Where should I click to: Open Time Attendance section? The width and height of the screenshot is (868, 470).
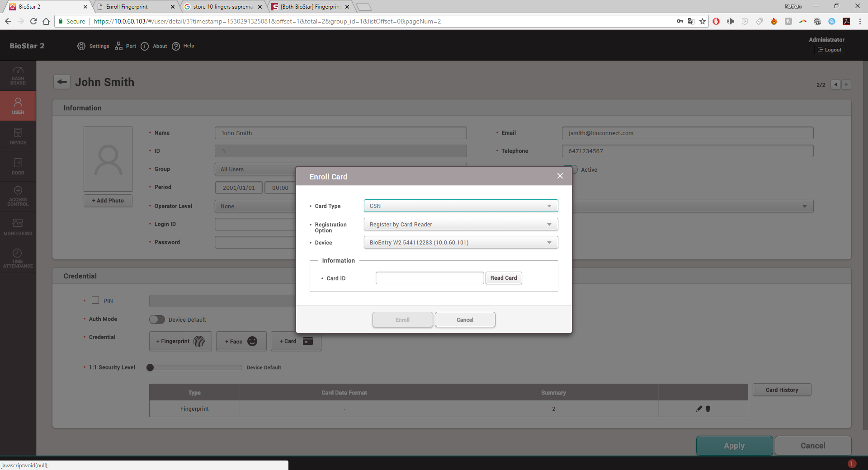coord(18,257)
